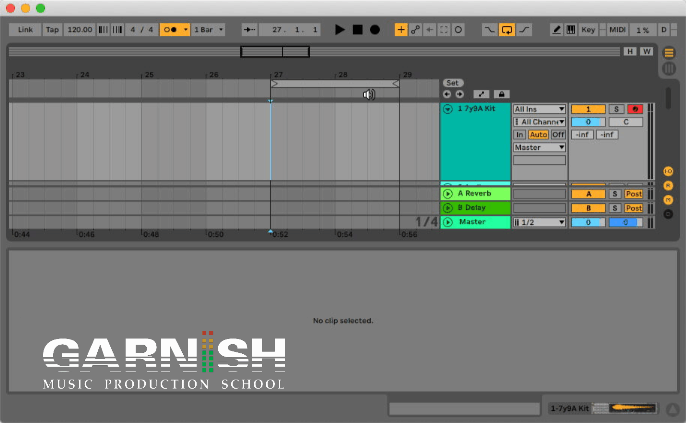This screenshot has width=686, height=423.
Task: Toggle the computer MIDI keyboard icon
Action: tap(570, 30)
